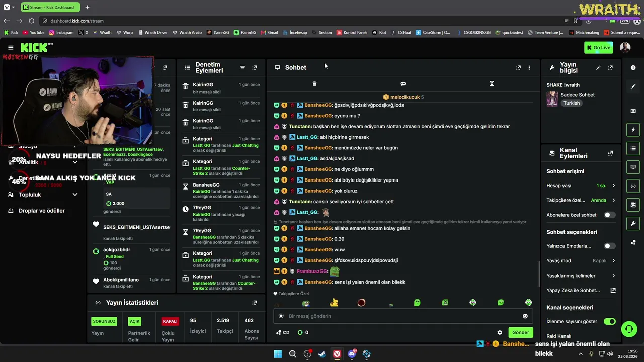This screenshot has width=644, height=362.
Task: Click the Gönder send button
Action: tap(520, 332)
